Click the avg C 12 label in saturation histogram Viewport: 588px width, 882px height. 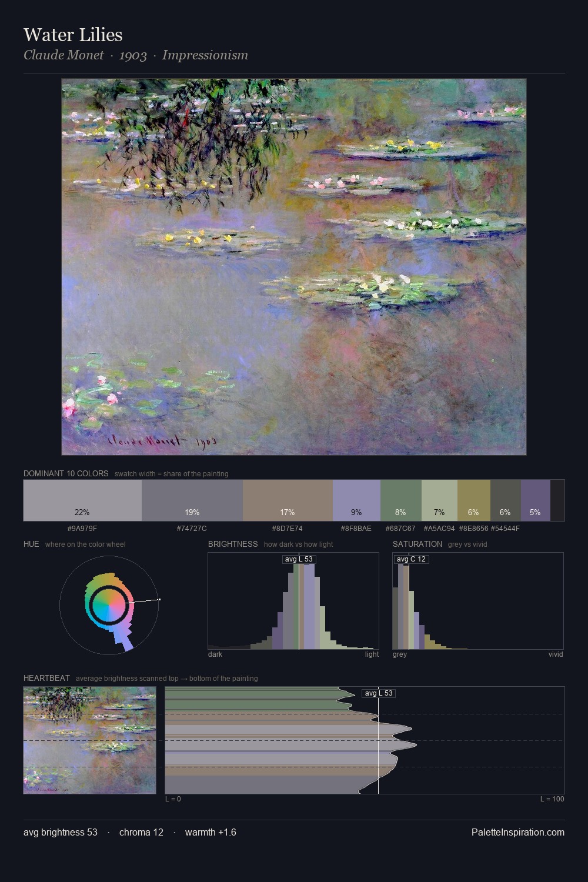pyautogui.click(x=411, y=559)
